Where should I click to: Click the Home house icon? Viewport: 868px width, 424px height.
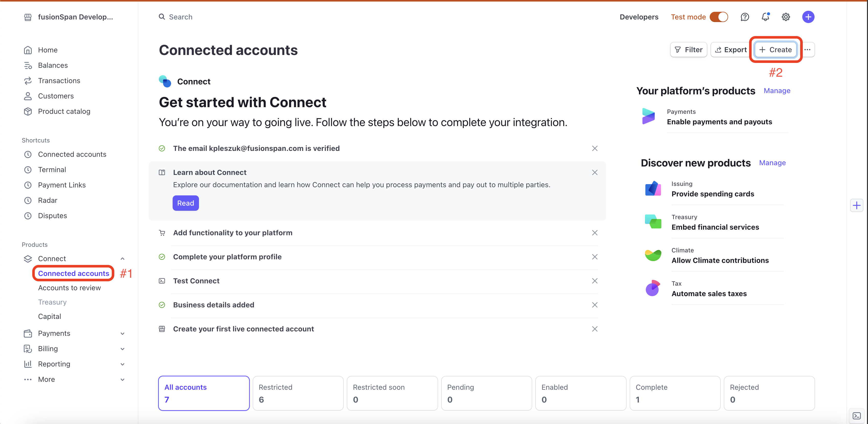pyautogui.click(x=28, y=50)
